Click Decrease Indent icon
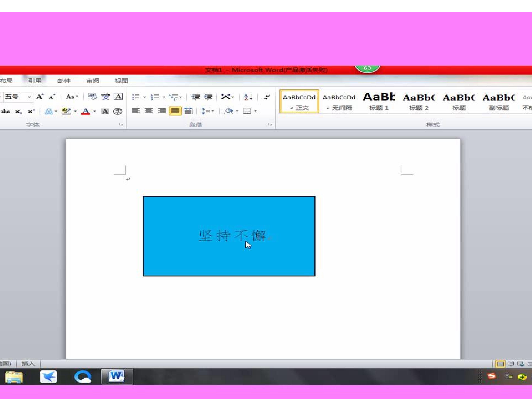532x399 pixels. pos(196,97)
